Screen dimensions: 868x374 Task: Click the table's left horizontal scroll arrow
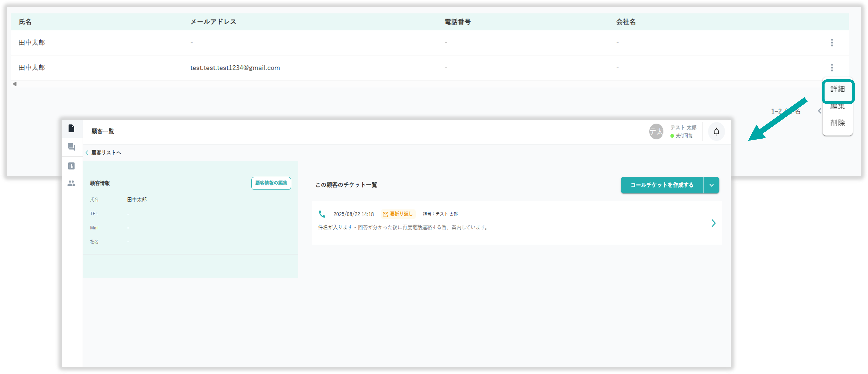click(15, 84)
